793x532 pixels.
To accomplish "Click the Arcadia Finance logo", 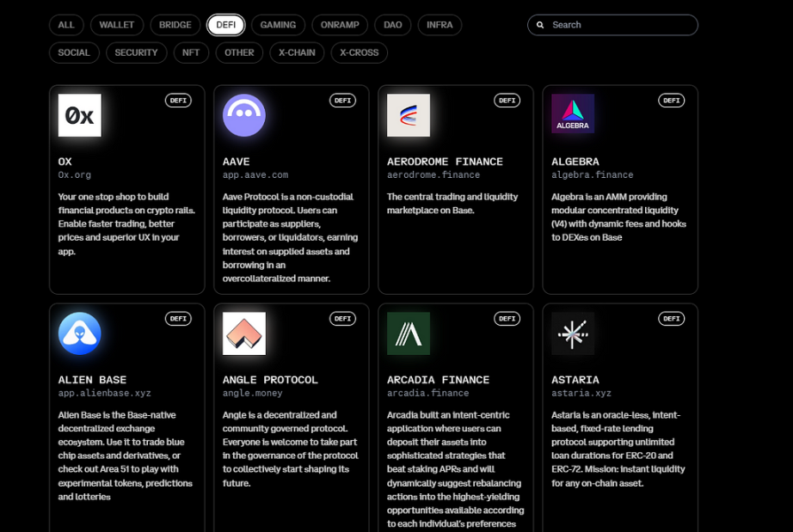I will pos(409,333).
